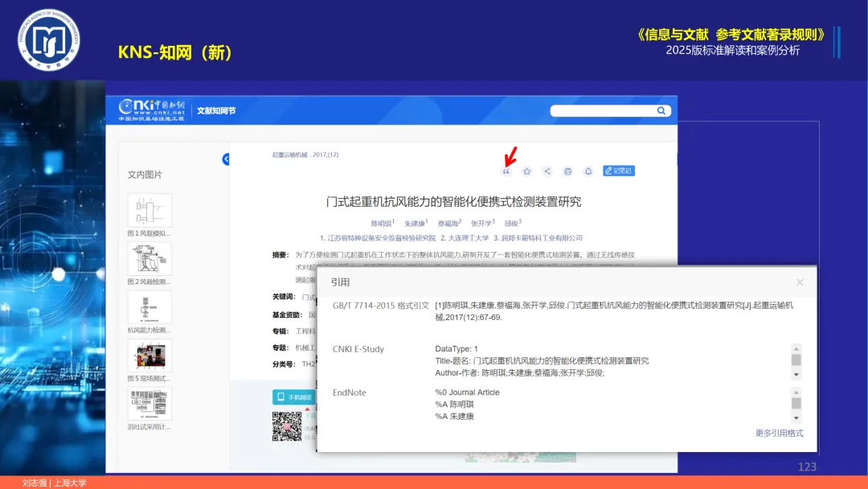The height and width of the screenshot is (489, 868).
Task: Click the magnifier search icon
Action: [x=661, y=111]
